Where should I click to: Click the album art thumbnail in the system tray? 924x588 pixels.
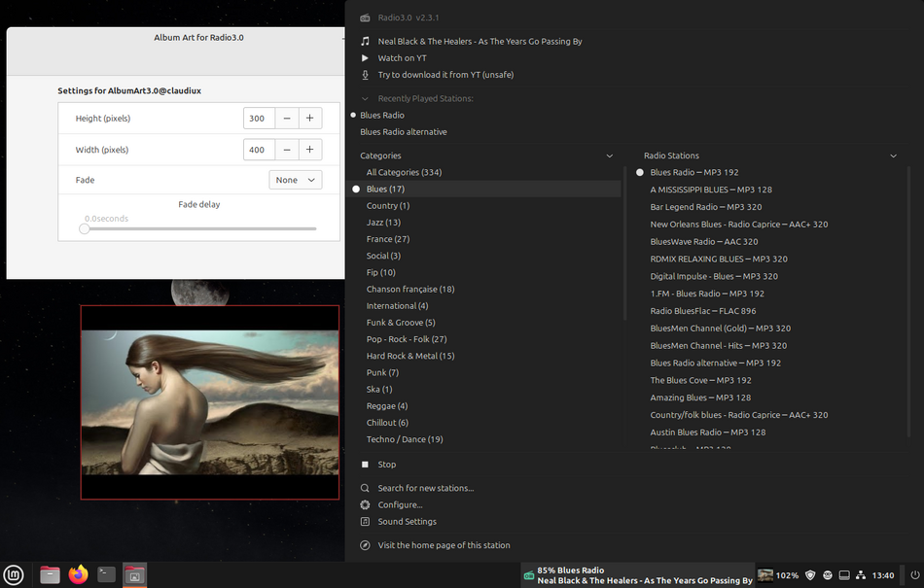pyautogui.click(x=764, y=575)
